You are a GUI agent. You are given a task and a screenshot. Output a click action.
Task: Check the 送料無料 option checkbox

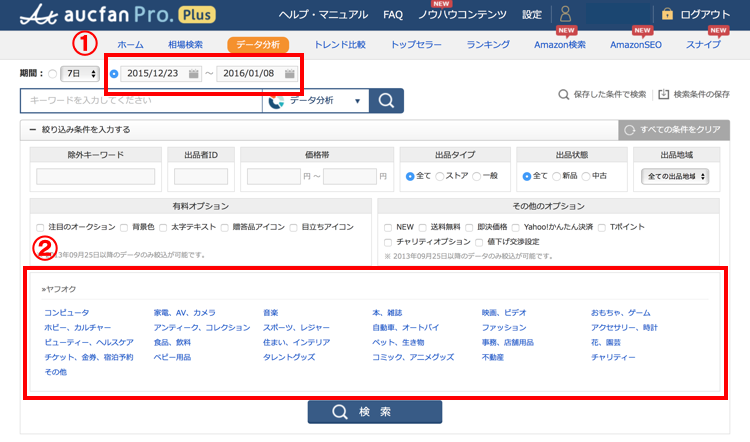[421, 227]
